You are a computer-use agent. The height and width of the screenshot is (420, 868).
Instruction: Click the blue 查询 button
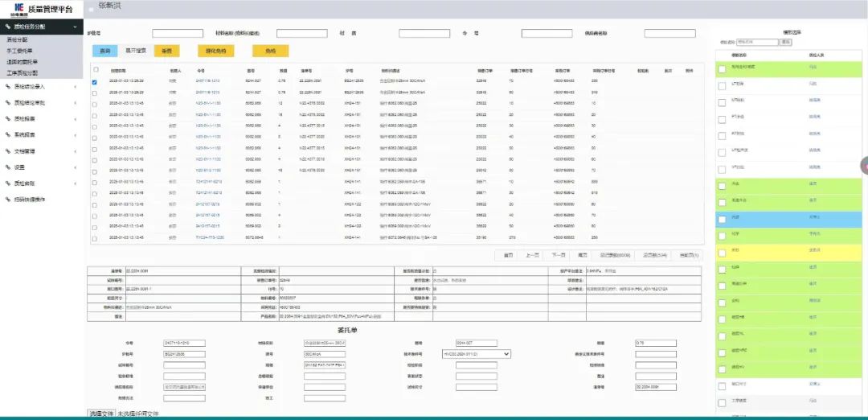(104, 51)
